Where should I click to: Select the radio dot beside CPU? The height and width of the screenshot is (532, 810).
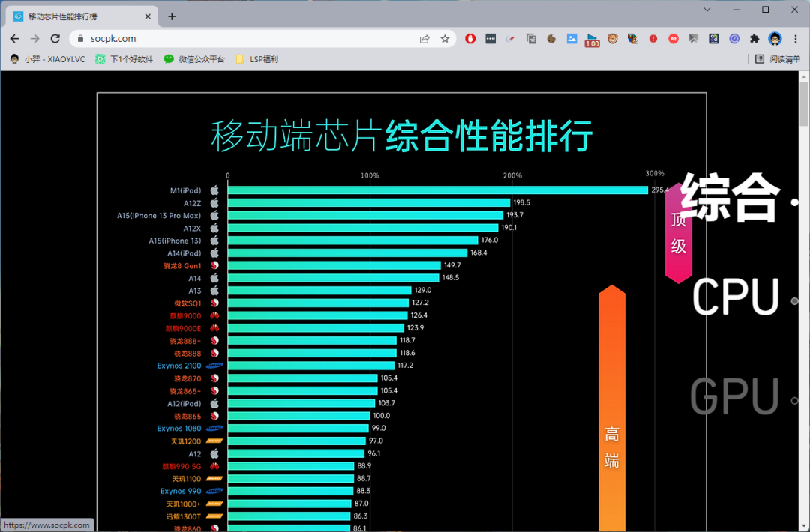pos(795,300)
